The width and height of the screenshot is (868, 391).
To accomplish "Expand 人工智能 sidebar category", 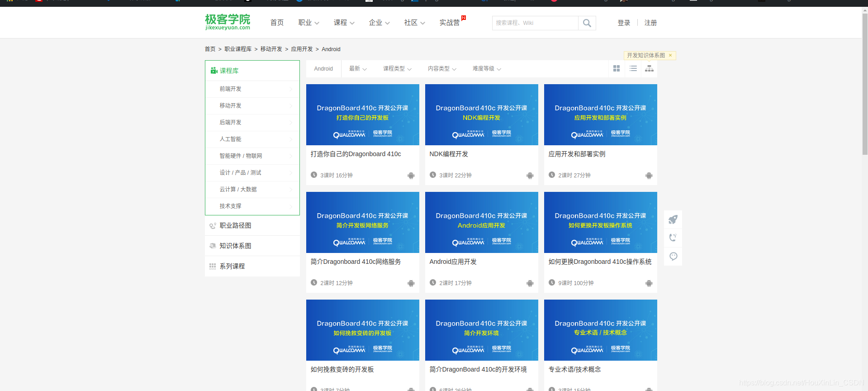I will [252, 139].
